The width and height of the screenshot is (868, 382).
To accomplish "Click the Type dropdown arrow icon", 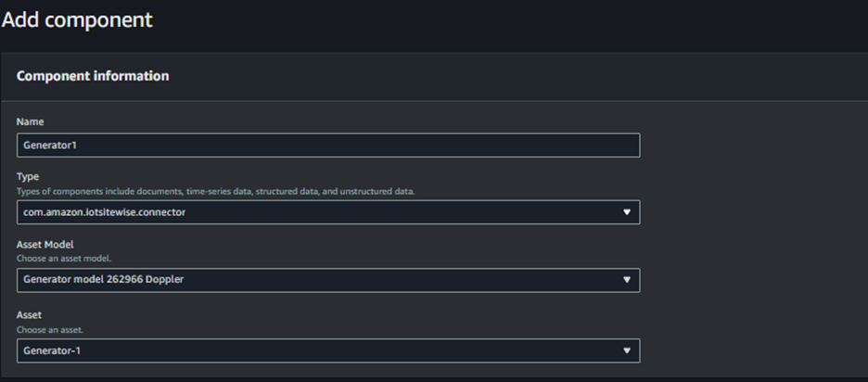I will 626,212.
